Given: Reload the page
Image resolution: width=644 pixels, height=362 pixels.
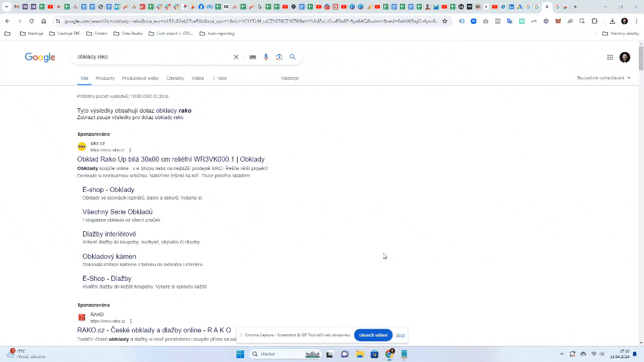Looking at the screenshot, I should pyautogui.click(x=31, y=21).
